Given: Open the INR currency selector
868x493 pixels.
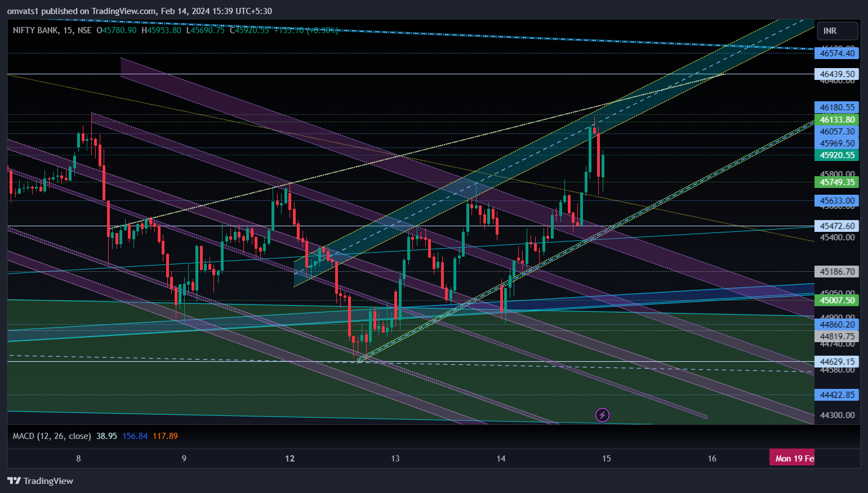Looking at the screenshot, I should (838, 31).
